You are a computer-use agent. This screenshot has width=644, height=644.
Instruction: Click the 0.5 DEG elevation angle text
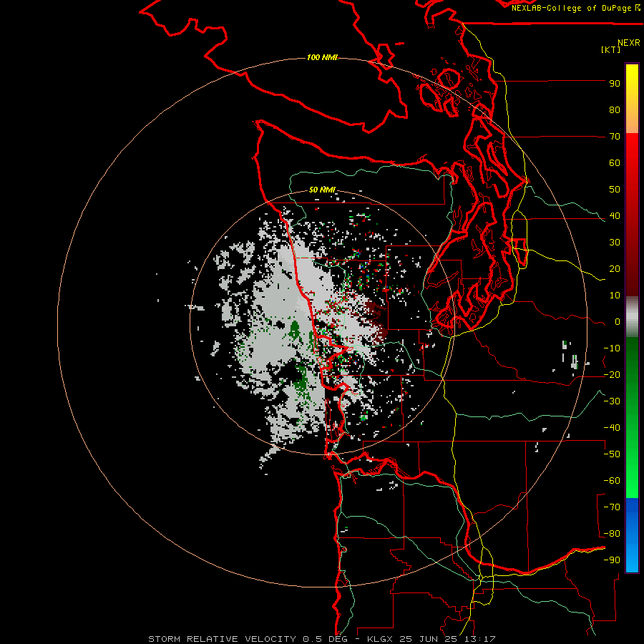(x=326, y=639)
